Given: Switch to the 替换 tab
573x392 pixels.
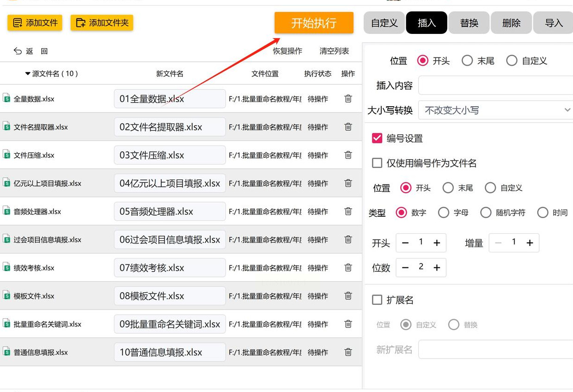Looking at the screenshot, I should pyautogui.click(x=469, y=23).
